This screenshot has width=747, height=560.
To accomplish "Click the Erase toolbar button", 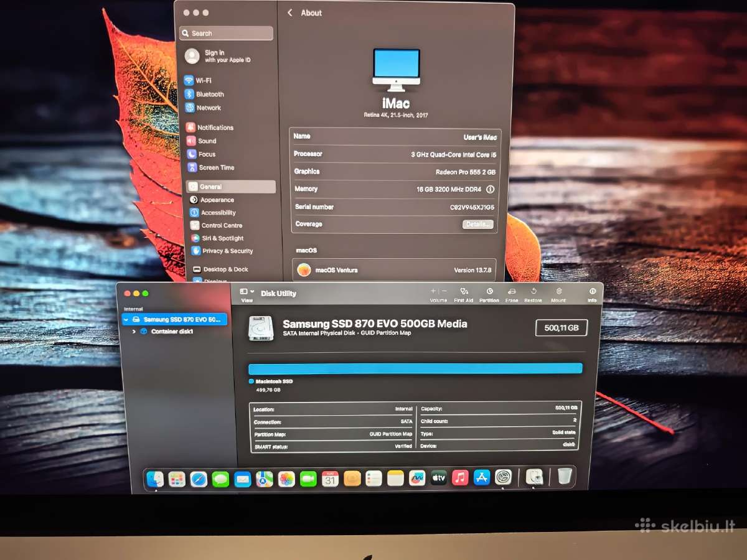I will [512, 294].
